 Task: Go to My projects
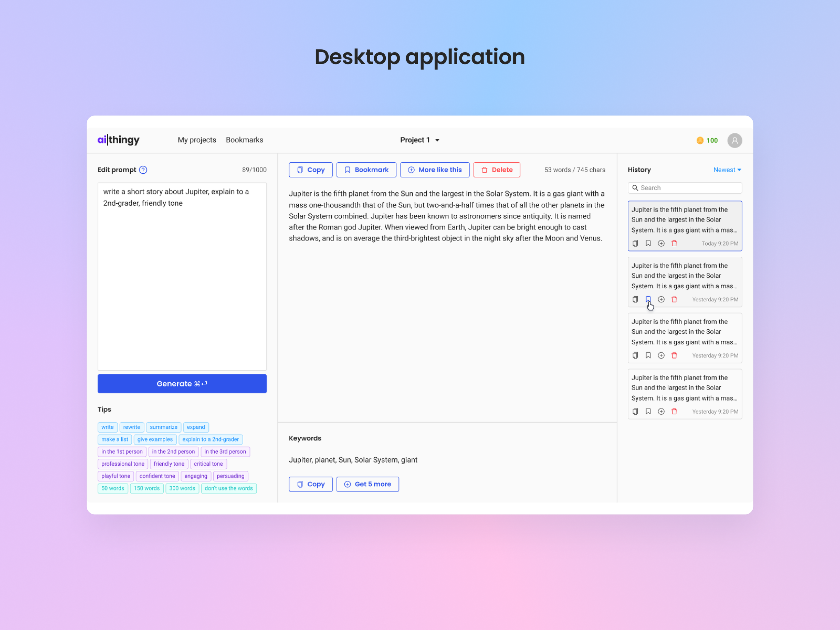pyautogui.click(x=197, y=140)
